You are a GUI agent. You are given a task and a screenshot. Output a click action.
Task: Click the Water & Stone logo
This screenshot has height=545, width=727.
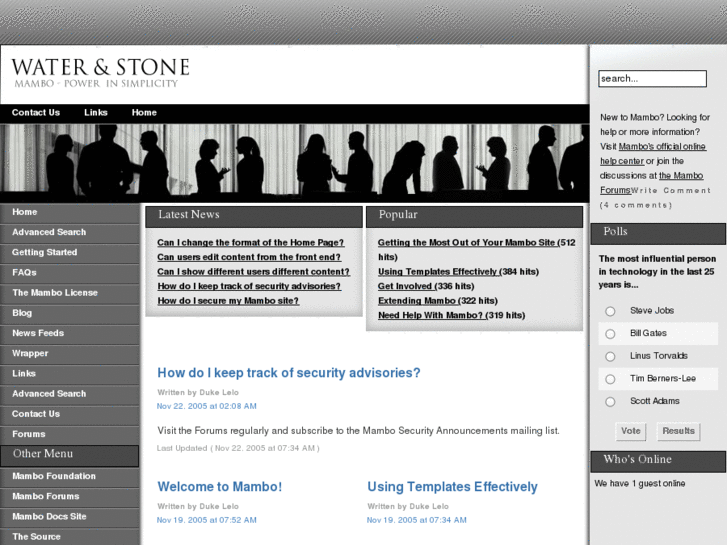pyautogui.click(x=100, y=72)
